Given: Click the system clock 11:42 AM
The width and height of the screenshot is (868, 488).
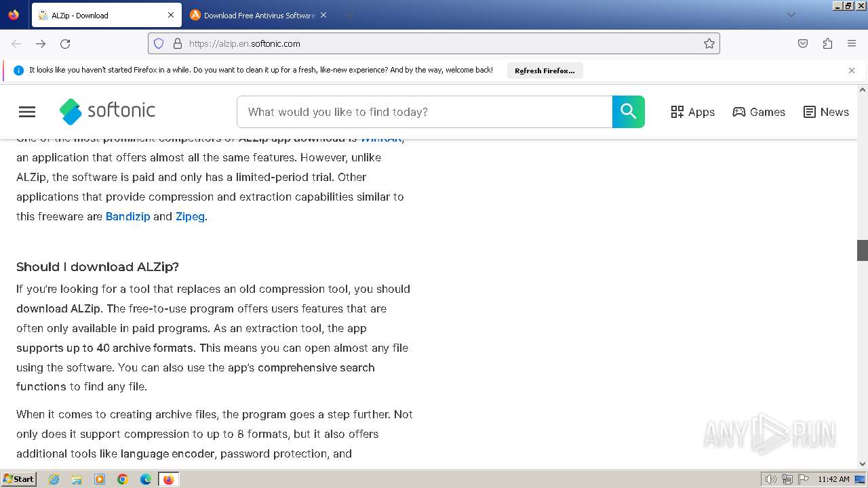Looking at the screenshot, I should coord(833,479).
